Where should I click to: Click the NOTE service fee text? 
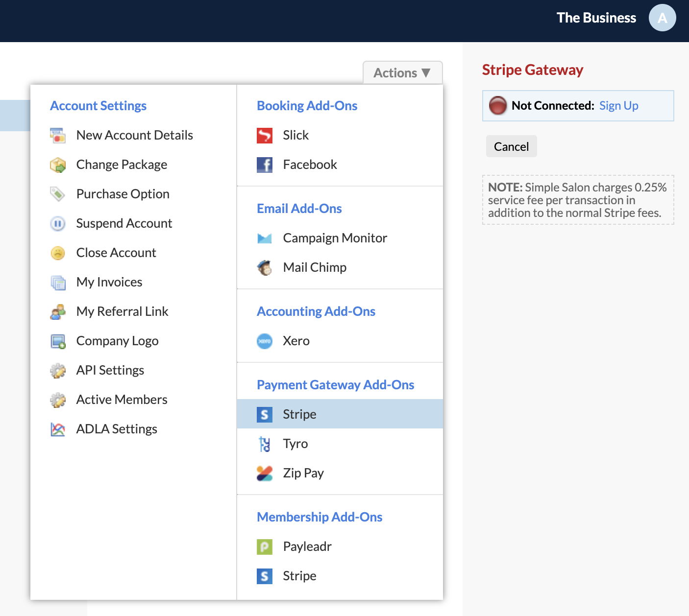[x=578, y=200]
